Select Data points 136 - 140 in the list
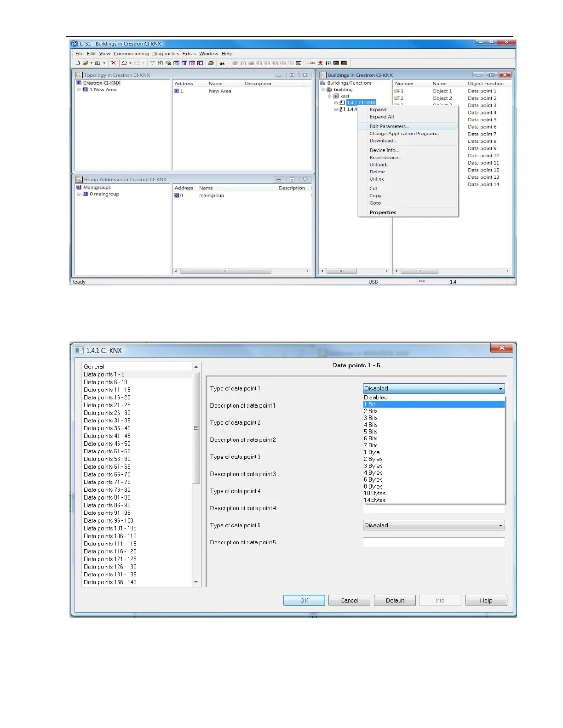Image resolution: width=563 pixels, height=728 pixels. click(136, 582)
